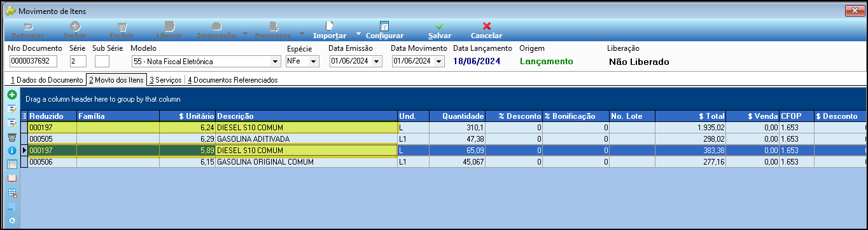The image size is (868, 230).
Task: Click the $ Venda column header
Action: 753,116
